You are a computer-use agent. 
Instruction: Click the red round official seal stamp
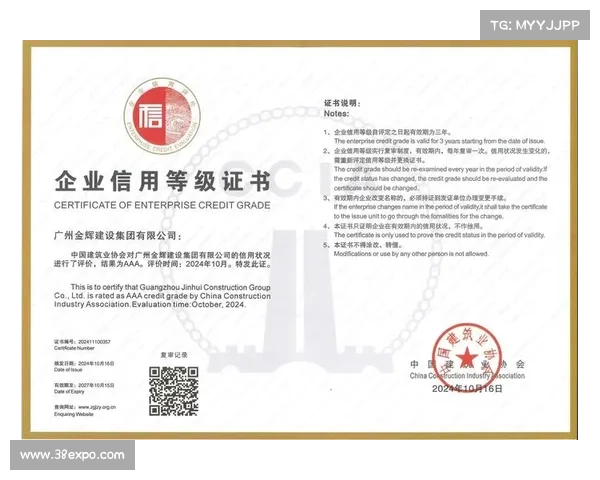point(466,358)
